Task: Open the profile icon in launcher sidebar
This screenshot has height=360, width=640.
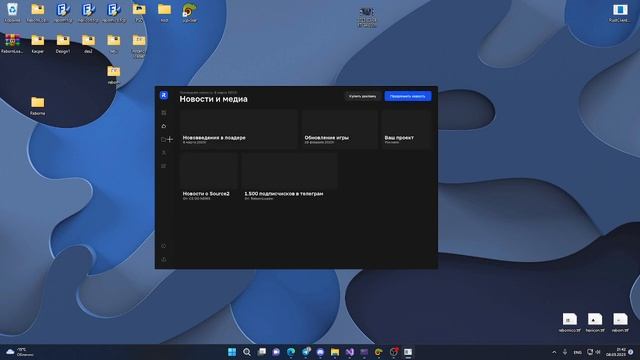Action: (164, 153)
